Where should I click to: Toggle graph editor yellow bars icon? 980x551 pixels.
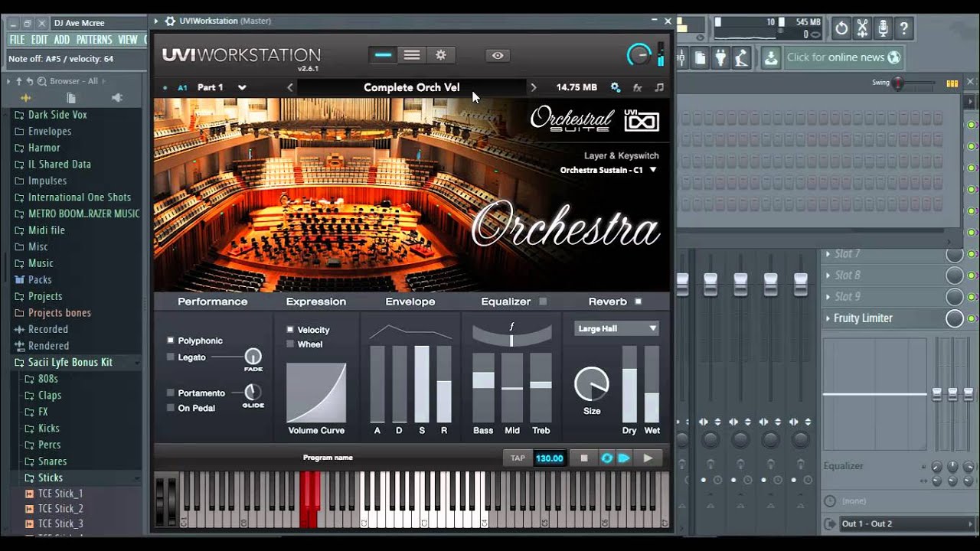(x=952, y=83)
